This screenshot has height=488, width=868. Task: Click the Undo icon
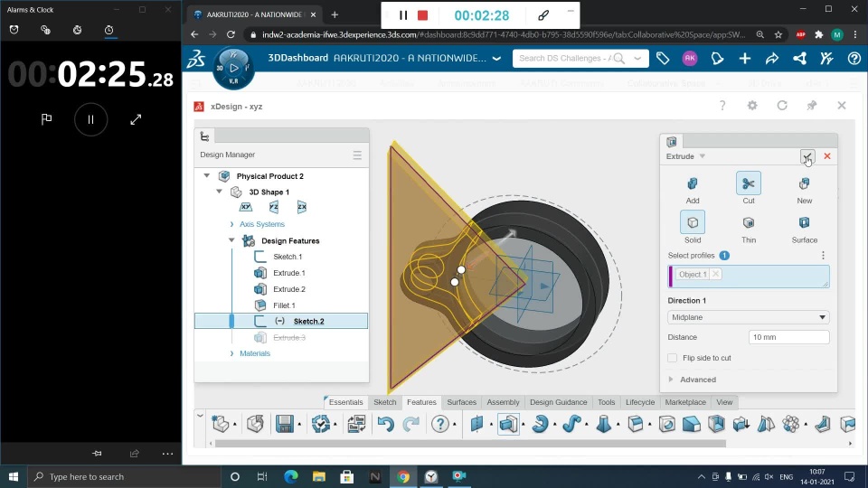coord(385,425)
